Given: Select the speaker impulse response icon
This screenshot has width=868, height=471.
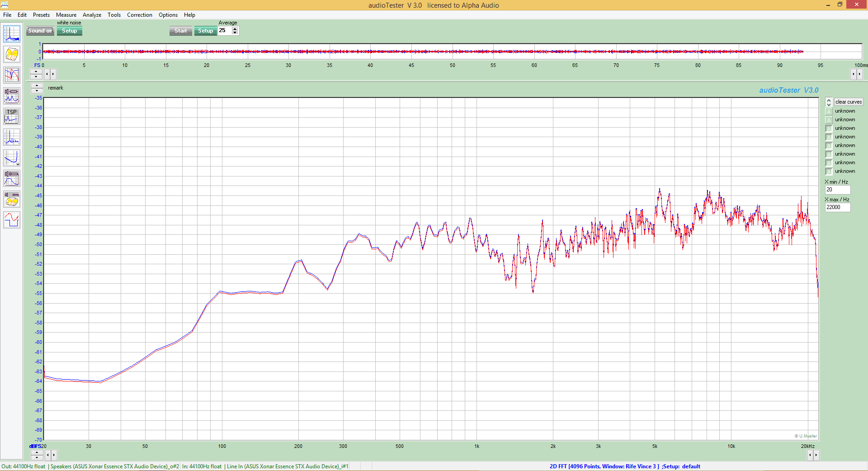Looking at the screenshot, I should tap(12, 179).
